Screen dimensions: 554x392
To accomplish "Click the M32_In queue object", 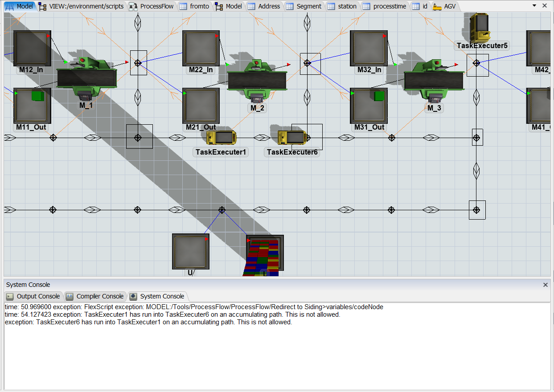I will point(369,48).
